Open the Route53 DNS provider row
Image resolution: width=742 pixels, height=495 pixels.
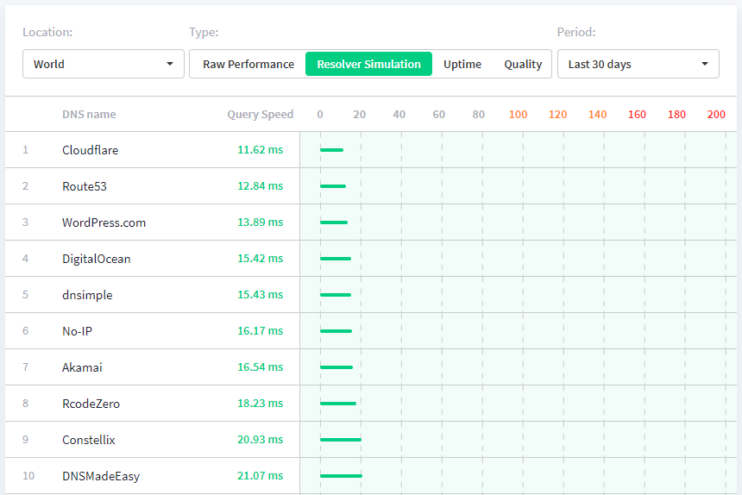(371, 186)
